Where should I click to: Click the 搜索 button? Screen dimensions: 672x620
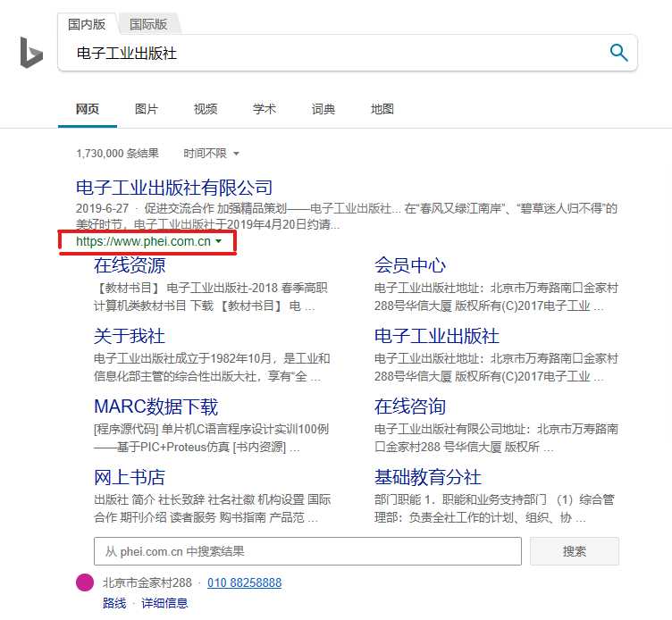tap(575, 551)
